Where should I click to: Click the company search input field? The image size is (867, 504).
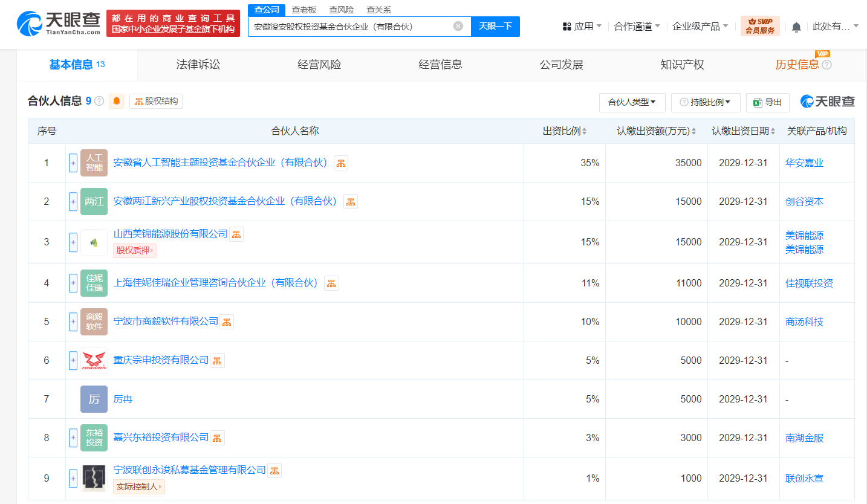(x=351, y=27)
